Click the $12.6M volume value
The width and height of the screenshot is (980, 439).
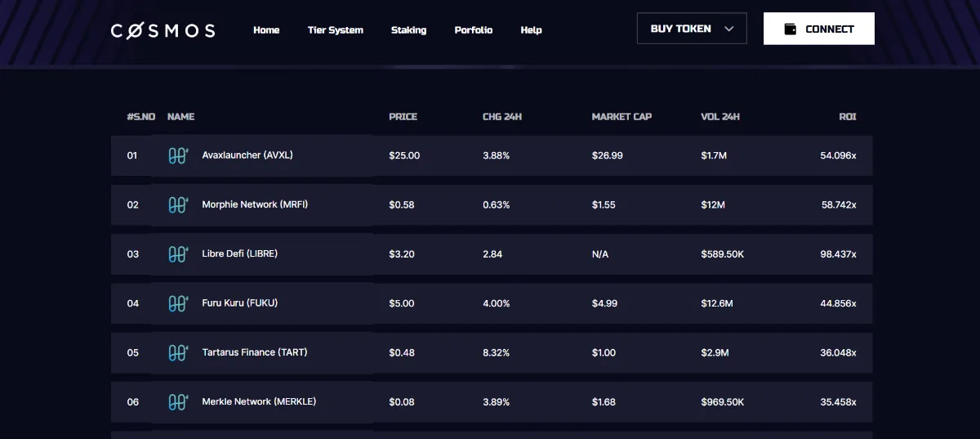point(717,303)
